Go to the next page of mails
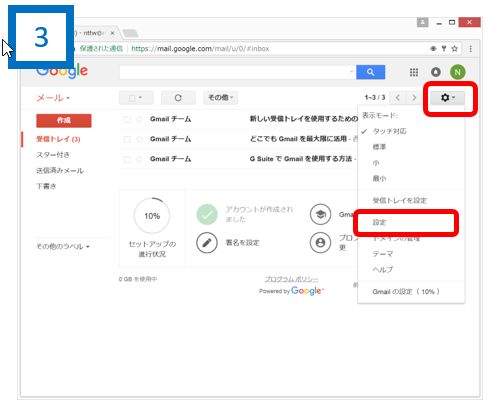The image size is (489, 410). tap(414, 98)
